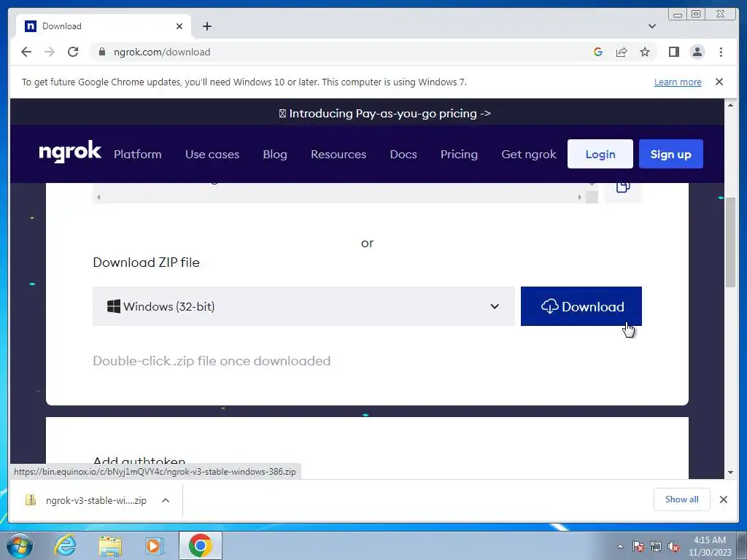Open the Learn more link
747x560 pixels.
click(x=678, y=82)
